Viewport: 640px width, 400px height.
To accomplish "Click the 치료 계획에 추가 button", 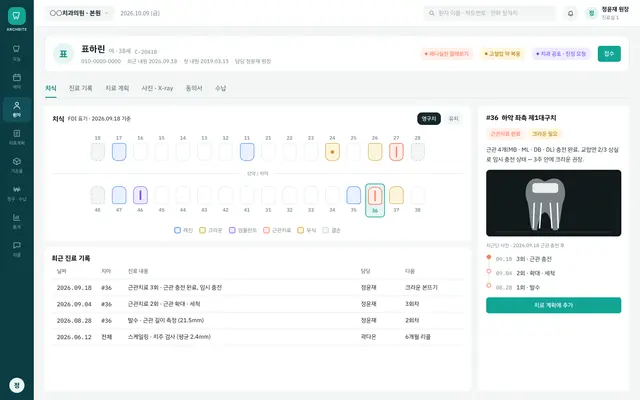I will point(553,305).
